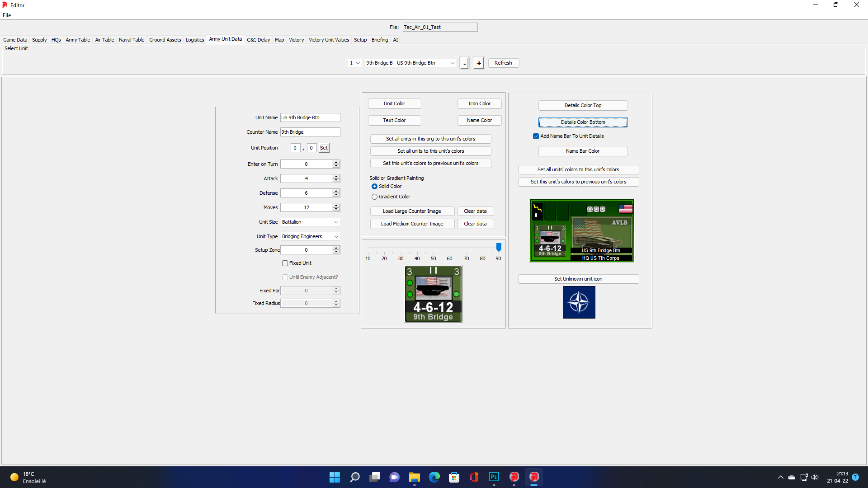Click Load Large Counter Image
The image size is (868, 488).
[412, 211]
